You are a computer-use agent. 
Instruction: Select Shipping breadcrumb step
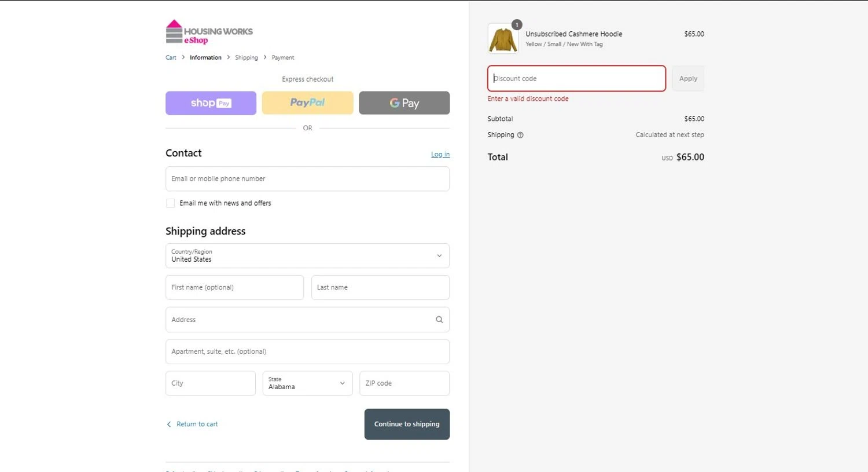247,57
